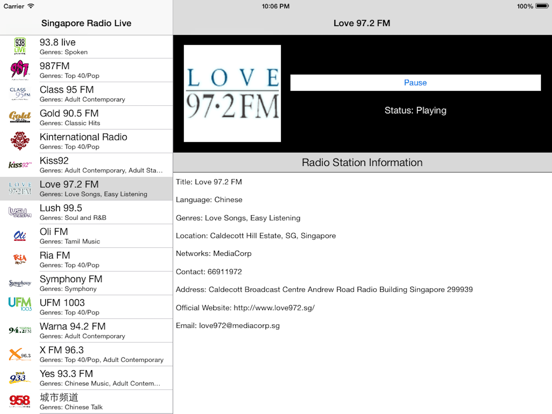Click the Language: Chinese line
Viewport: 552px width, 414px height.
209,200
